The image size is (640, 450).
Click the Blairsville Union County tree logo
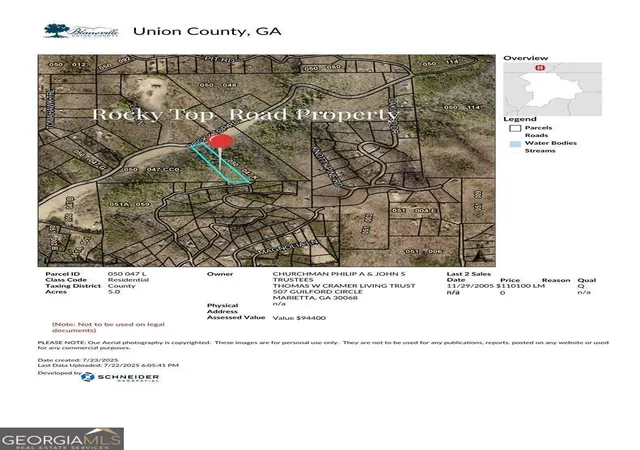coord(81,31)
